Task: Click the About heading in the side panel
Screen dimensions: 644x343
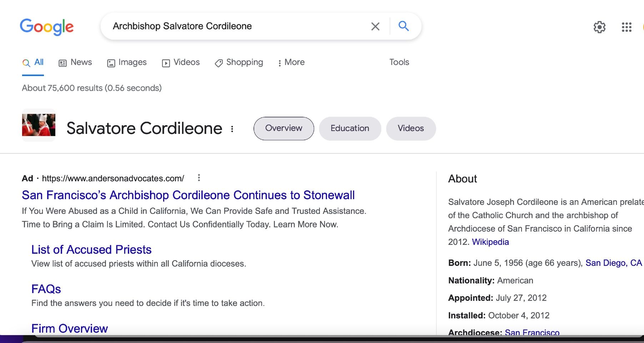Action: pos(463,179)
